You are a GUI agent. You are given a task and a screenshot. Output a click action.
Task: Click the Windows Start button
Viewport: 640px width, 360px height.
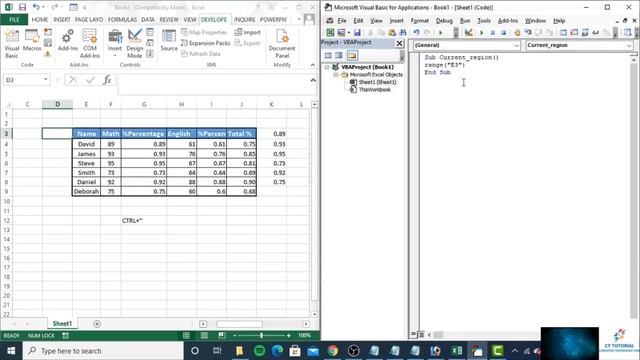[11, 351]
